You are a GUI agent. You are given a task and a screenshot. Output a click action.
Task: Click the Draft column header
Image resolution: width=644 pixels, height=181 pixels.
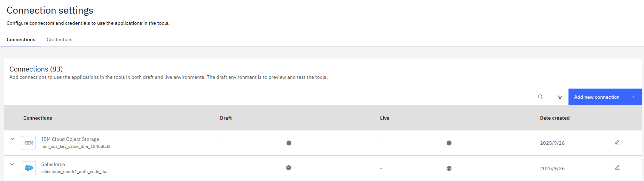point(226,118)
